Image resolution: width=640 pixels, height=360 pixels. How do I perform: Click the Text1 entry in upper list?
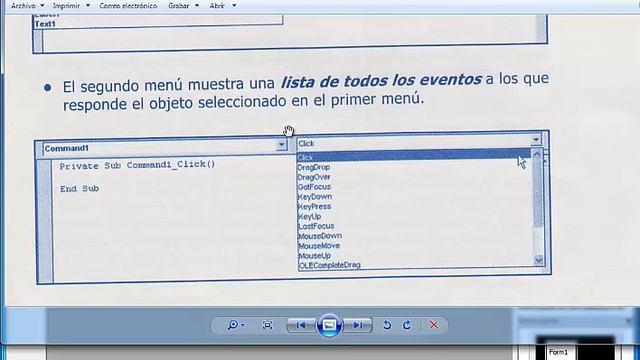point(45,24)
